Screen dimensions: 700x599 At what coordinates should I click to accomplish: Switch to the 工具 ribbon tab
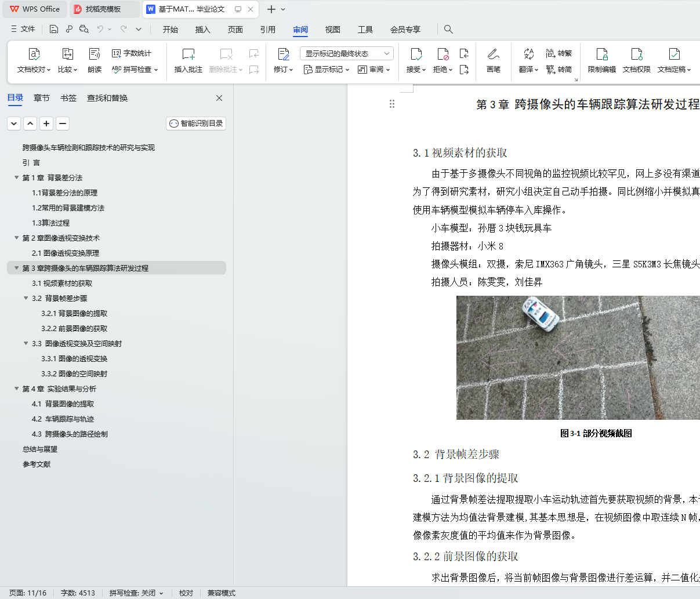[x=365, y=30]
